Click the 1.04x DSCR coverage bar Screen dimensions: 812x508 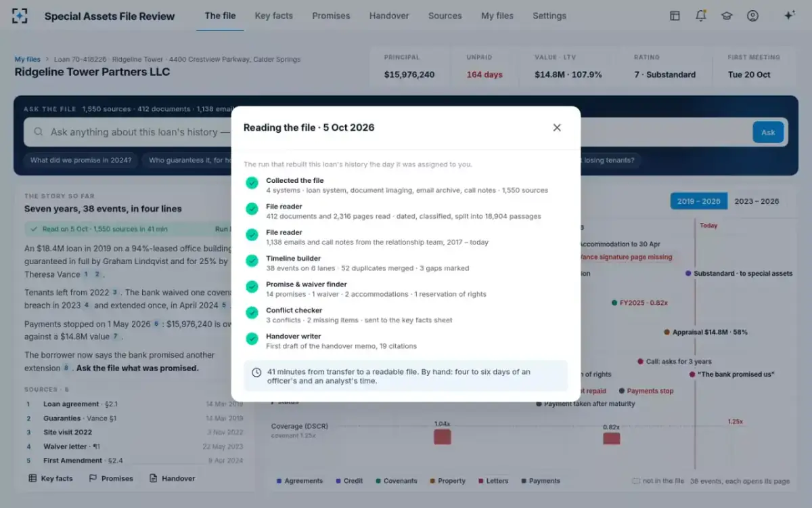coord(442,437)
